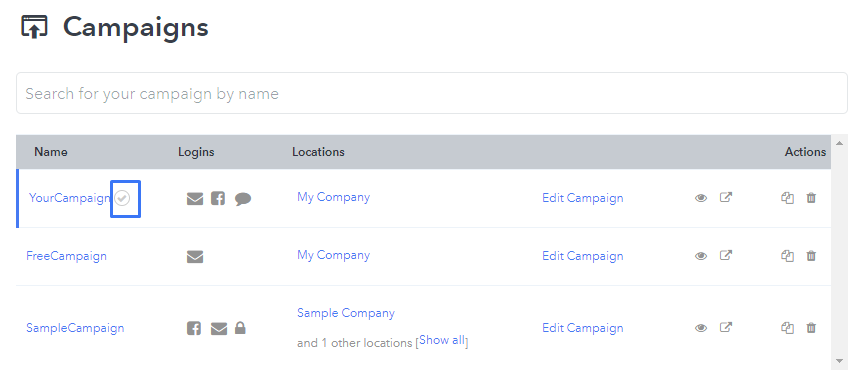Open the Sample Company location link
This screenshot has height=389, width=859.
(346, 313)
